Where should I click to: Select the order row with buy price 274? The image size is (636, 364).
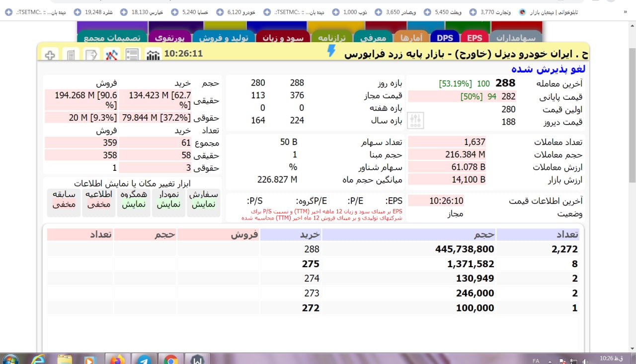[x=314, y=278]
